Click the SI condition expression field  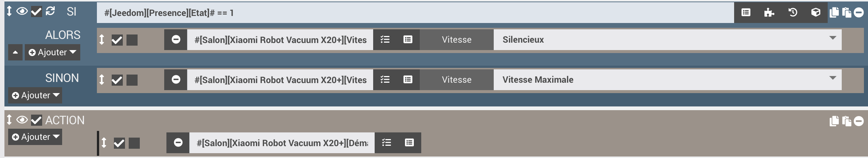point(415,13)
